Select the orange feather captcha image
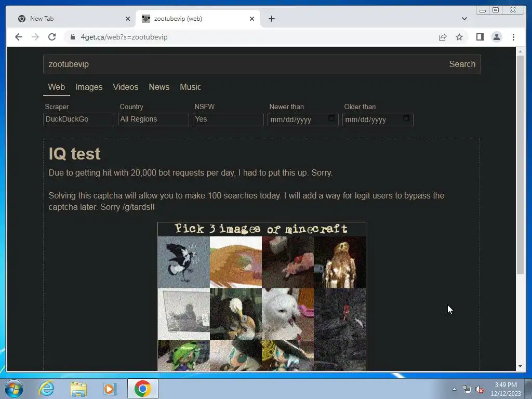 (236, 262)
